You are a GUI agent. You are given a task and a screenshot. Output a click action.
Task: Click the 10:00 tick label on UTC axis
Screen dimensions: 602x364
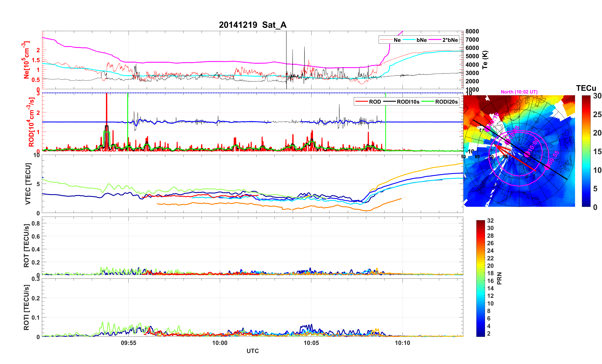click(220, 343)
